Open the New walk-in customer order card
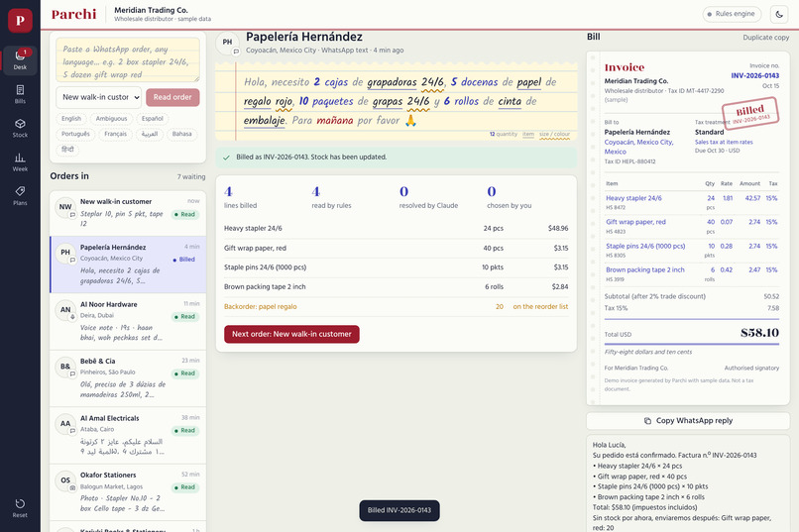The height and width of the screenshot is (532, 799). click(x=128, y=213)
